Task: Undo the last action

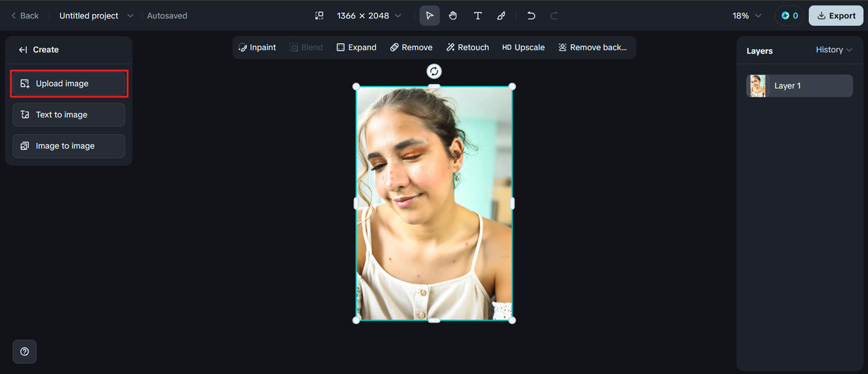Action: coord(531,16)
